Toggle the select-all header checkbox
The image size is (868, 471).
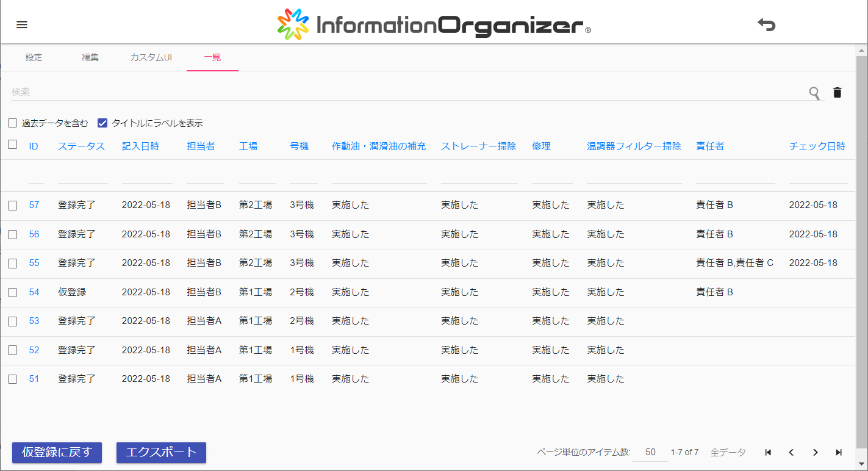pyautogui.click(x=13, y=145)
